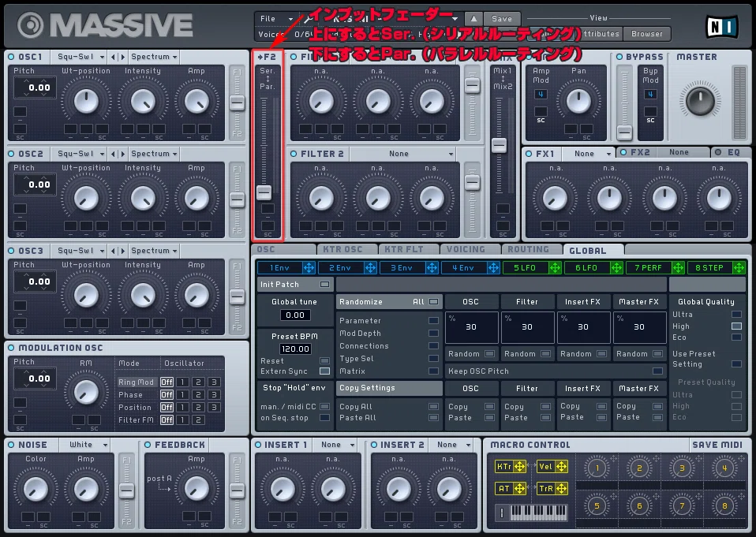Click the Vel macro drag handle
Viewport: 756px width, 537px height.
(x=561, y=466)
